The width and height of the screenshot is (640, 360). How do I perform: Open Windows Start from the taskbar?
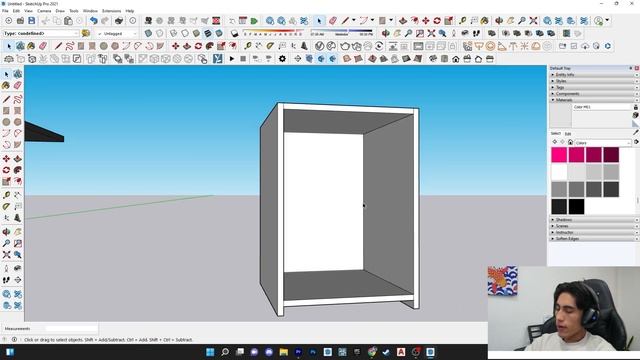pos(210,352)
